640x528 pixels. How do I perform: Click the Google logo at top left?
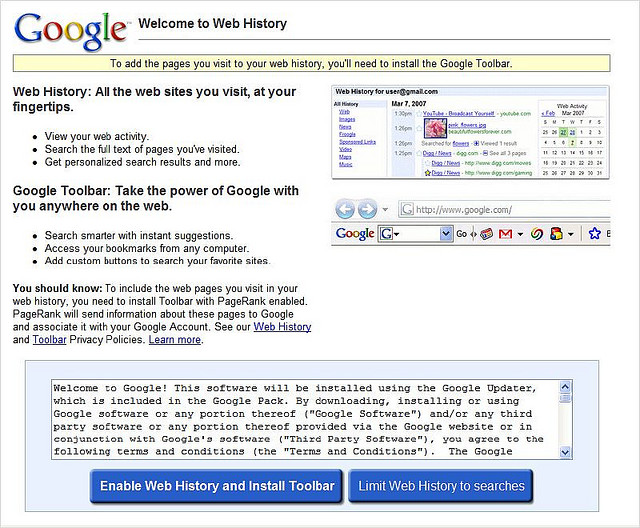click(x=70, y=31)
